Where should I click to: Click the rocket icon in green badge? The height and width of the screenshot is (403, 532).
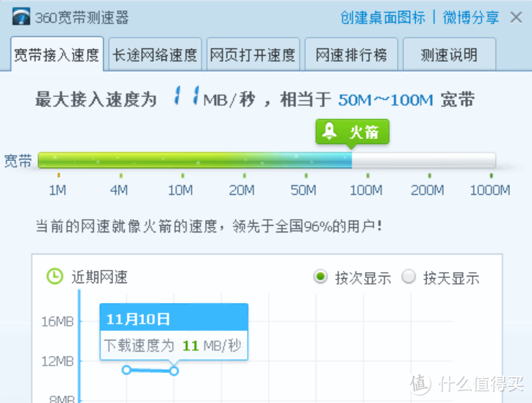click(331, 132)
